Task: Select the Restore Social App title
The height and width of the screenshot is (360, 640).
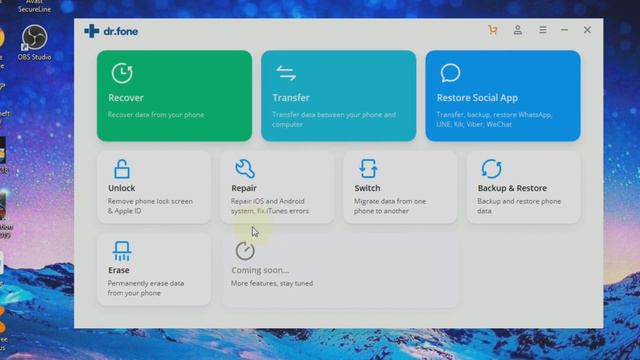Action: (x=477, y=98)
